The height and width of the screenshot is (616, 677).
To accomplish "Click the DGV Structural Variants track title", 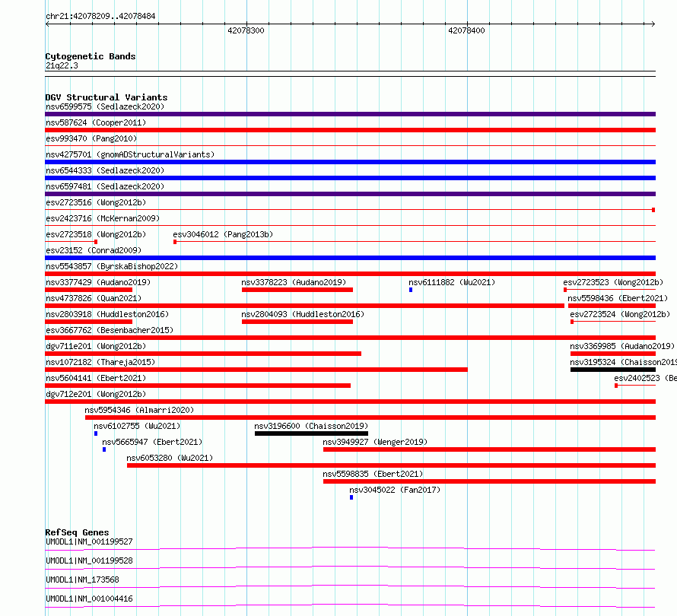I will coord(106,97).
